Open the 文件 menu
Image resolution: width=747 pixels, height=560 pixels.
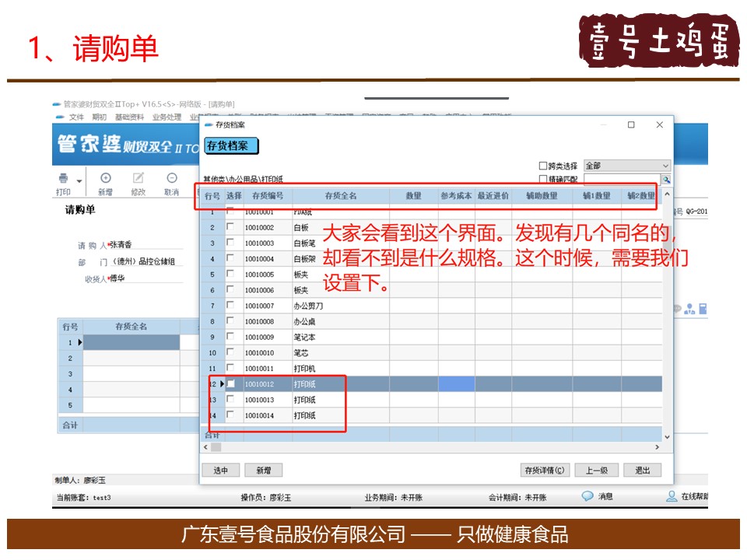[x=75, y=117]
